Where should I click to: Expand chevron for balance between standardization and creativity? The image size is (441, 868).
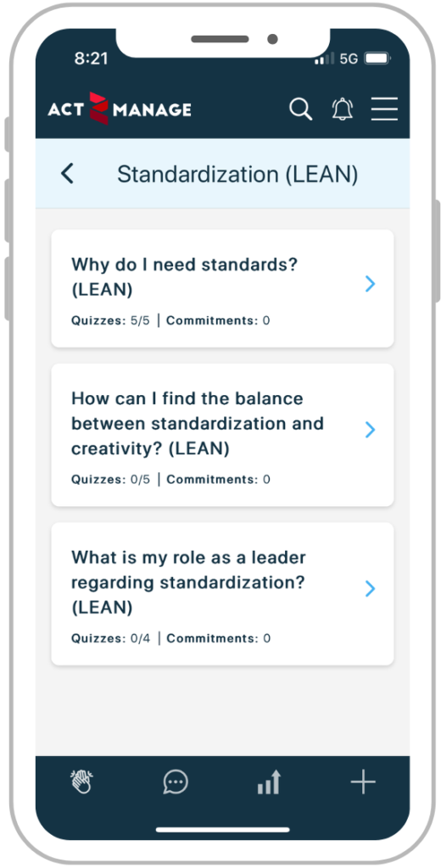371,430
